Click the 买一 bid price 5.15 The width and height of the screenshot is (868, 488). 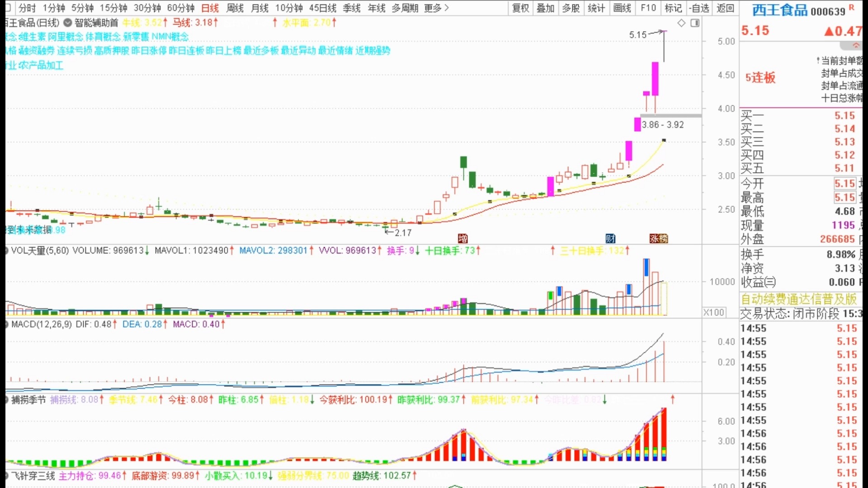(844, 116)
